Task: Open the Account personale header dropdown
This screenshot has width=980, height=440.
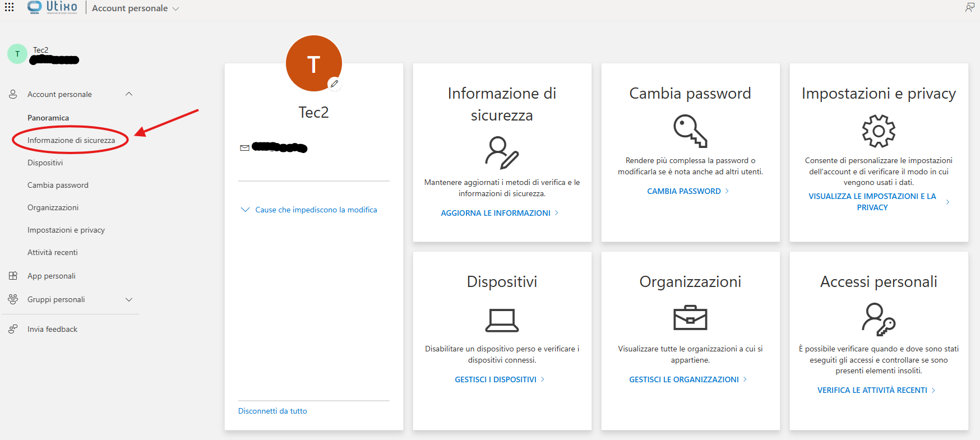Action: pyautogui.click(x=135, y=8)
